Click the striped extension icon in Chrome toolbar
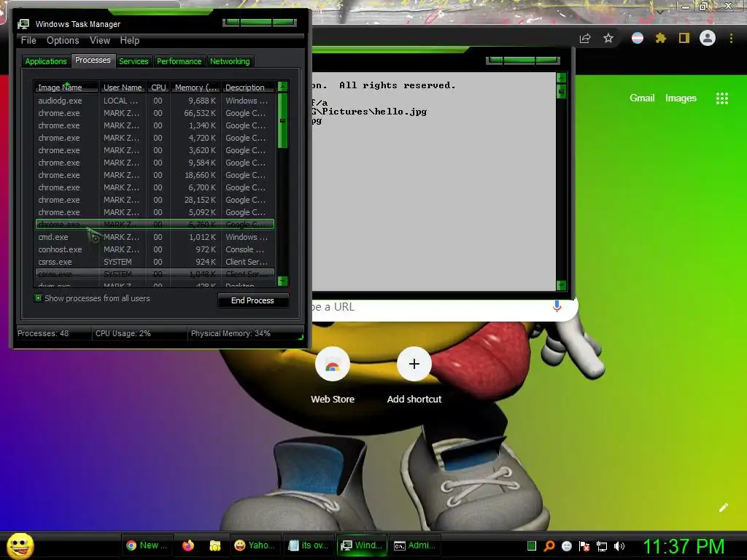 pyautogui.click(x=638, y=38)
